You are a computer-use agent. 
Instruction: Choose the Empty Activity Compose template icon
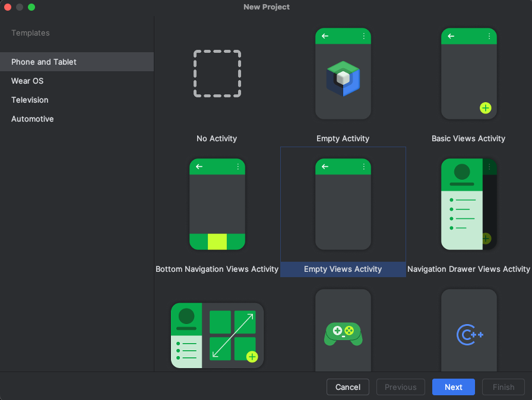(343, 74)
